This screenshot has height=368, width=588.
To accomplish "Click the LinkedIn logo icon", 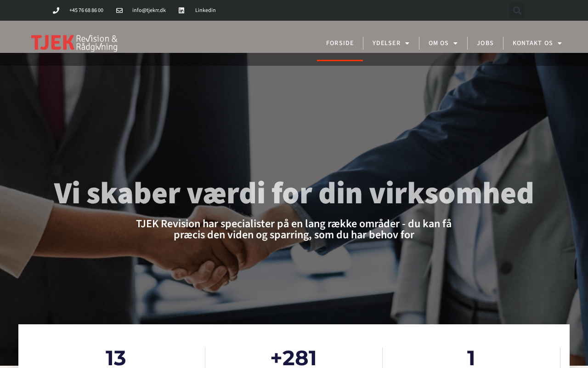I will point(181,11).
